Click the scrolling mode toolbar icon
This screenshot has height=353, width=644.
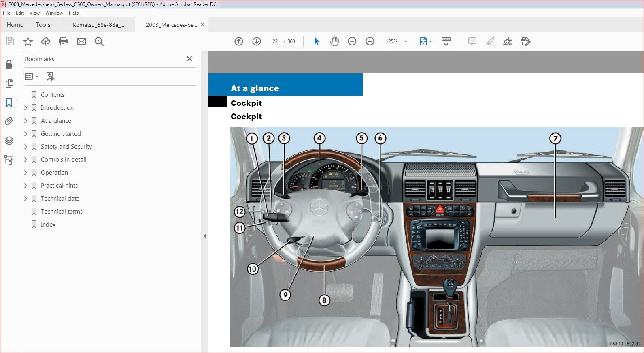click(446, 41)
